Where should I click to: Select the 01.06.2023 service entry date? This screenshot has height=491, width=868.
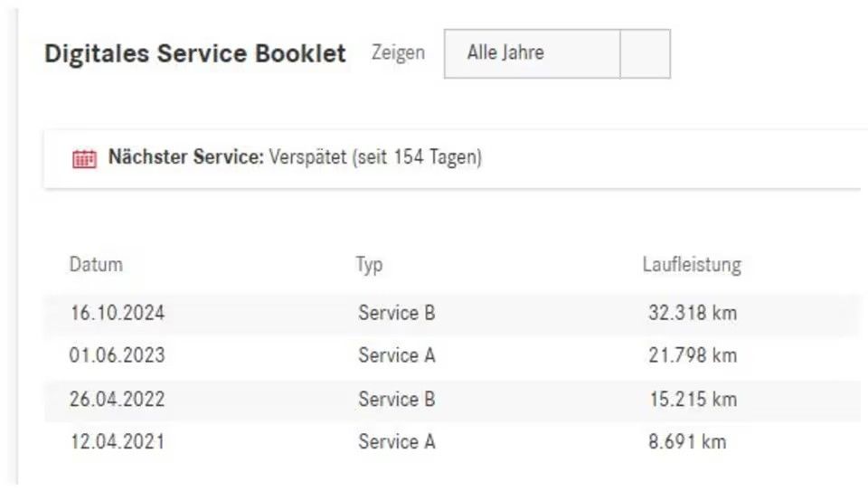[x=118, y=355]
